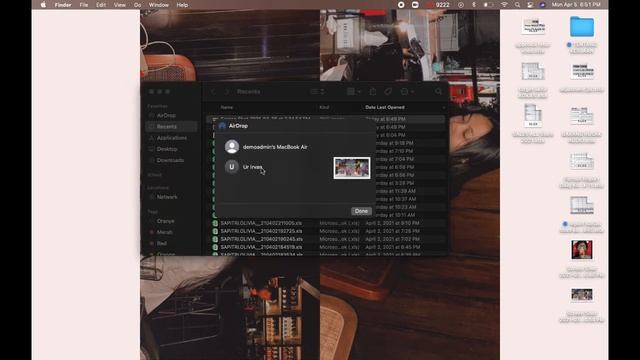Screen dimensions: 640x360
Task: Select AirDrop in Finder sidebar
Action: tap(166, 116)
